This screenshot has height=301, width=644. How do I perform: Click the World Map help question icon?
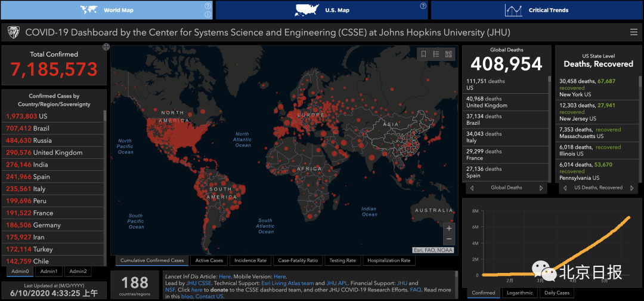point(208,6)
